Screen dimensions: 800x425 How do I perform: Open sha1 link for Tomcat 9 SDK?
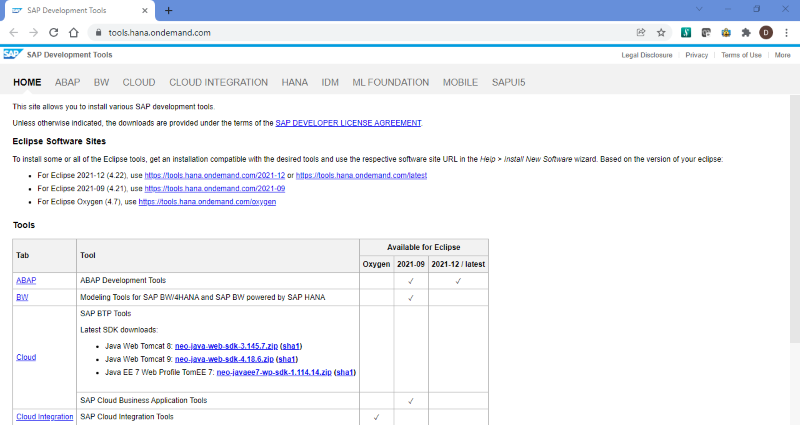tap(287, 359)
